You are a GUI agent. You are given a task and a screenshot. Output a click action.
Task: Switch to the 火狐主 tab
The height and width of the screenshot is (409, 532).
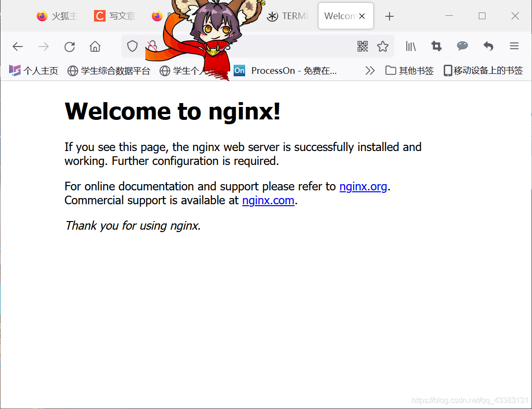click(x=57, y=16)
